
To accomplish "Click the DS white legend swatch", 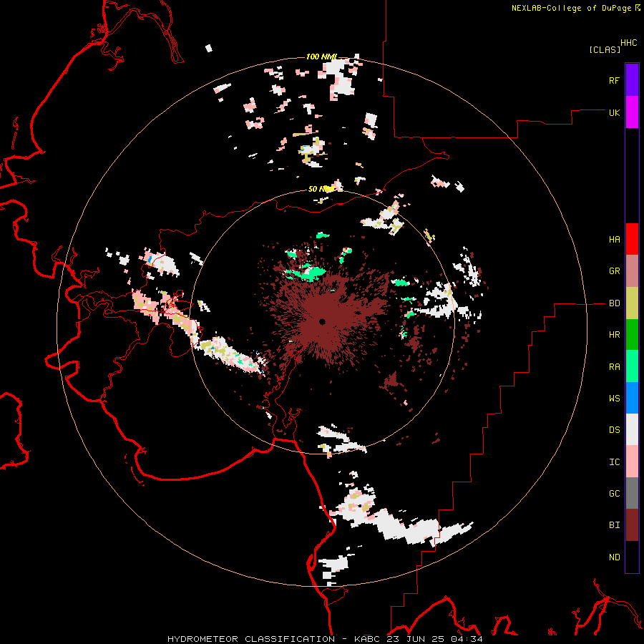I will (632, 429).
